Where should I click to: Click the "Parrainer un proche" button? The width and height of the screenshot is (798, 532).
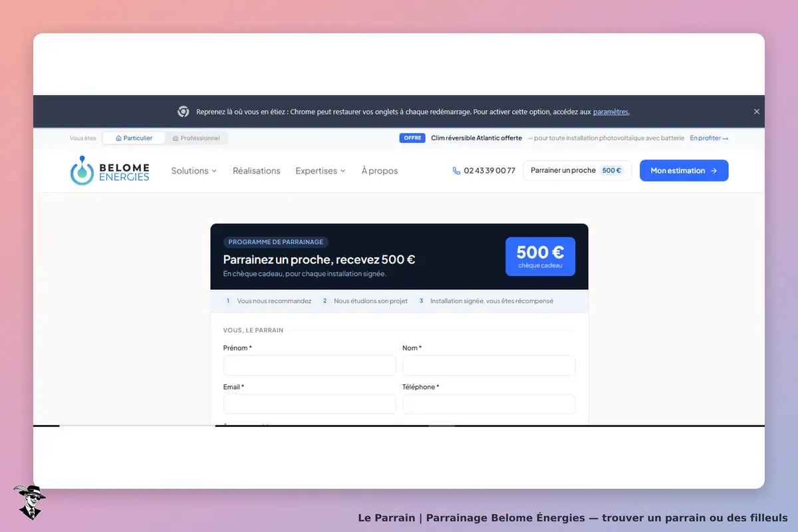point(577,170)
